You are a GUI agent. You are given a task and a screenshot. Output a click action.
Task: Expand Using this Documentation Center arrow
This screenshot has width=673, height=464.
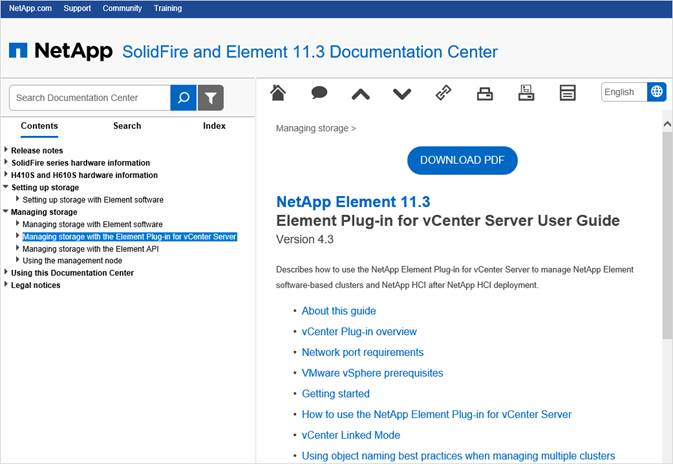coord(6,272)
